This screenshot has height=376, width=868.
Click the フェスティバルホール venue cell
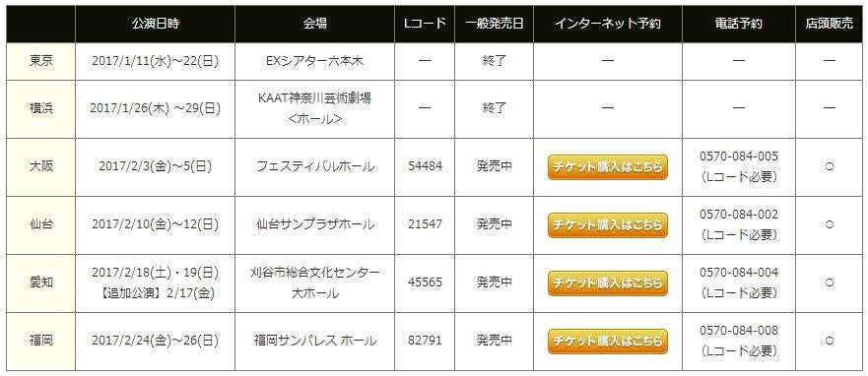point(315,166)
